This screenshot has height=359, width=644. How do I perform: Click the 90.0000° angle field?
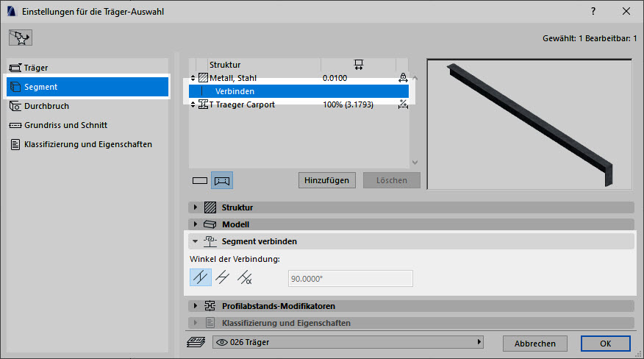pyautogui.click(x=351, y=278)
